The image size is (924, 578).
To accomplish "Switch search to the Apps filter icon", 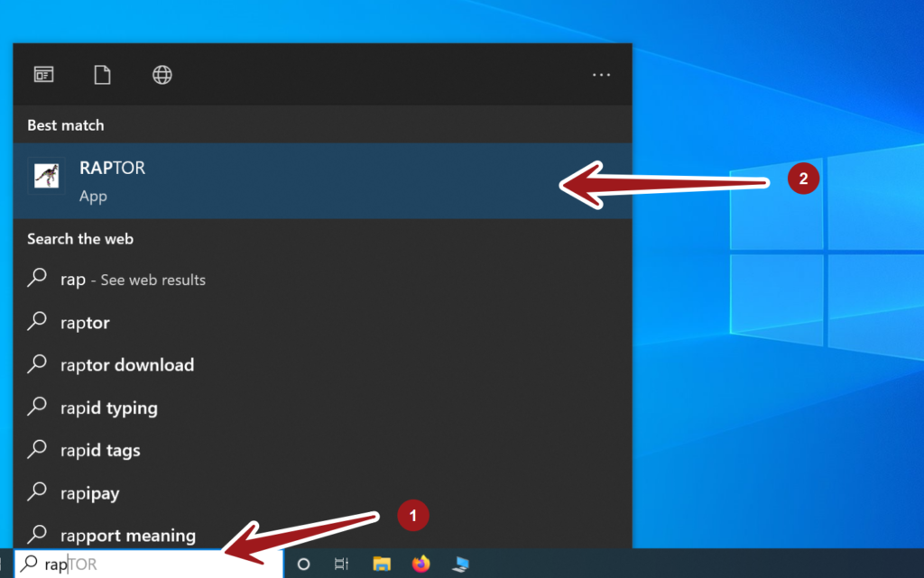I will click(44, 75).
